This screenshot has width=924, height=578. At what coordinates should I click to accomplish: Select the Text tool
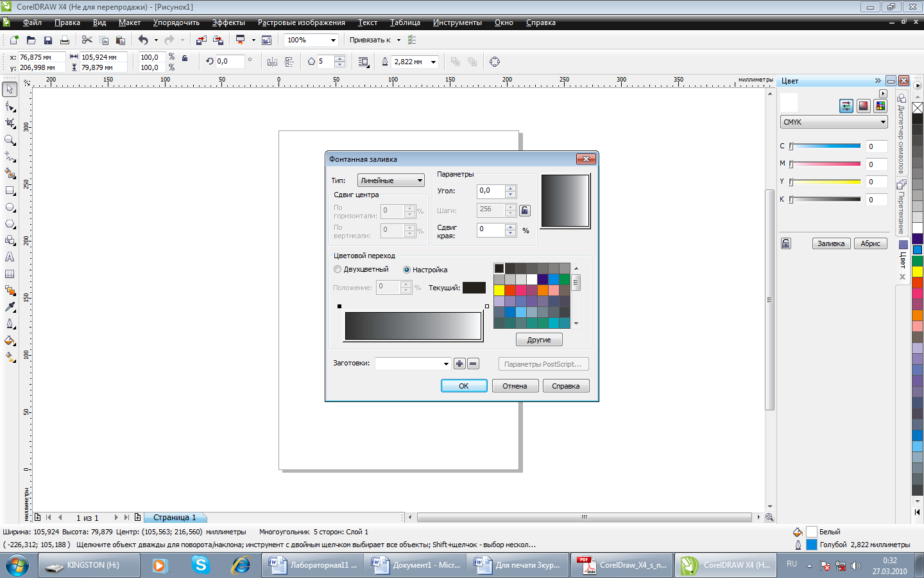click(x=10, y=257)
